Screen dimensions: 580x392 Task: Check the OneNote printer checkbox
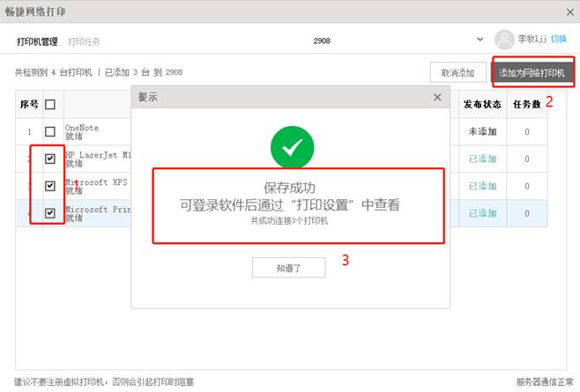[50, 132]
